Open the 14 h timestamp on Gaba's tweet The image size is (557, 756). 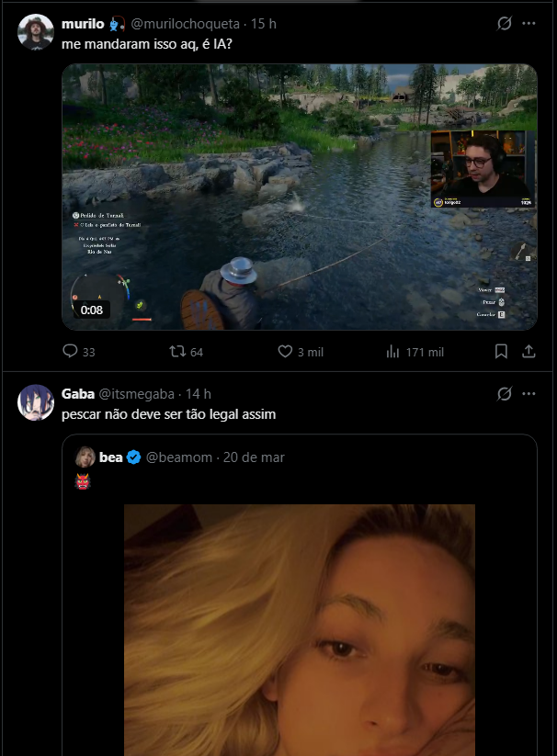(199, 394)
